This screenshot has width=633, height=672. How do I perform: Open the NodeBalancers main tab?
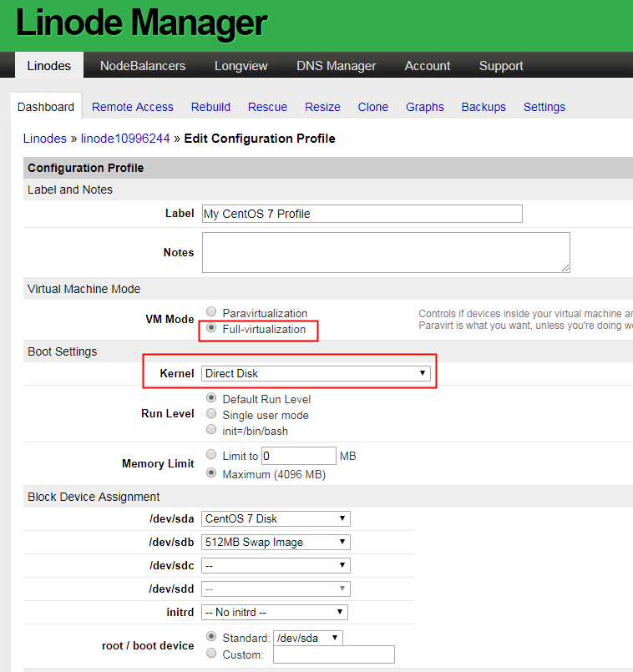point(143,66)
